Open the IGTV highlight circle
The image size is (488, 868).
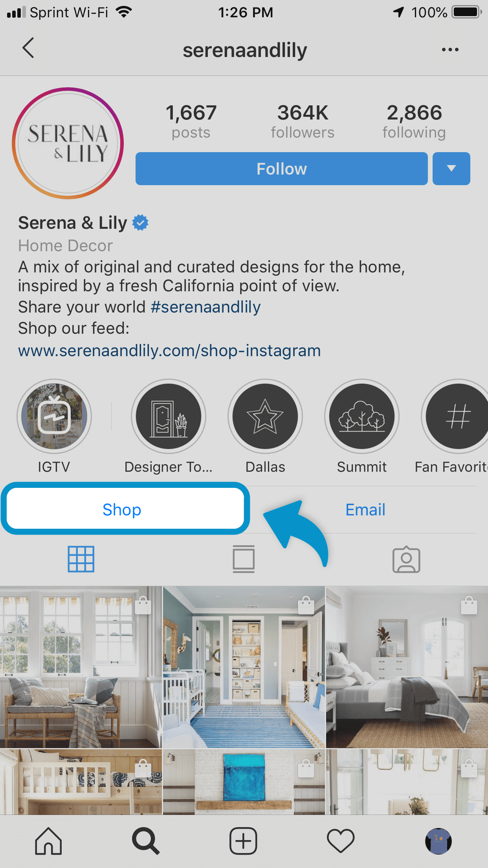point(54,416)
